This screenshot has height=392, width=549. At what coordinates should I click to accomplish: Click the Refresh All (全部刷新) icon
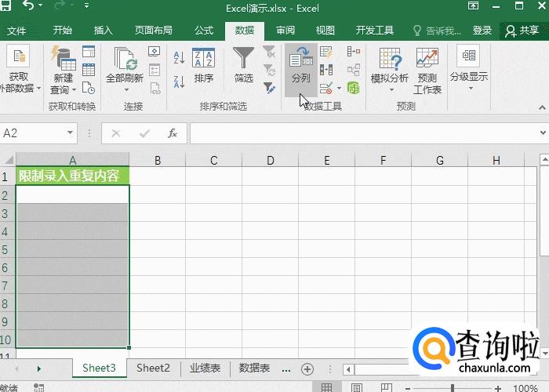tap(125, 60)
